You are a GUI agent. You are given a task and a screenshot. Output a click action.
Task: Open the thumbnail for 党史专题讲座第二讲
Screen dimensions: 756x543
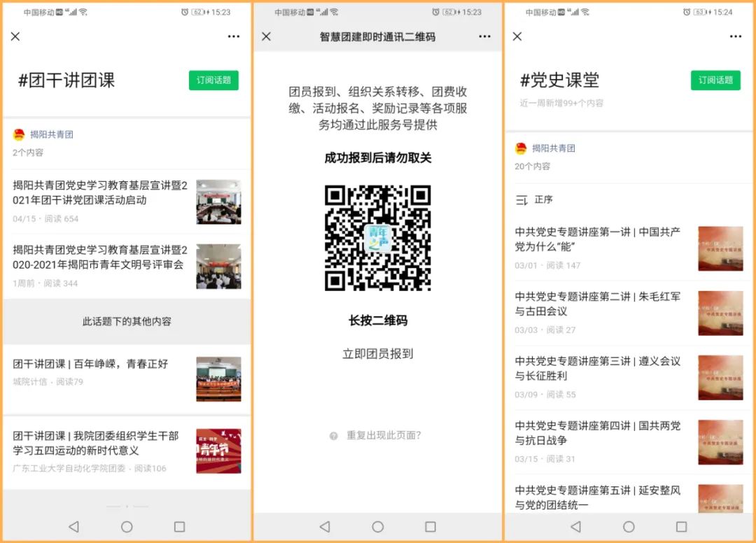[720, 313]
